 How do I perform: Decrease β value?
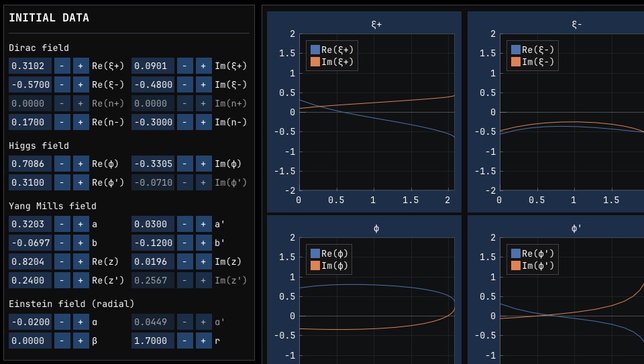[x=62, y=341]
